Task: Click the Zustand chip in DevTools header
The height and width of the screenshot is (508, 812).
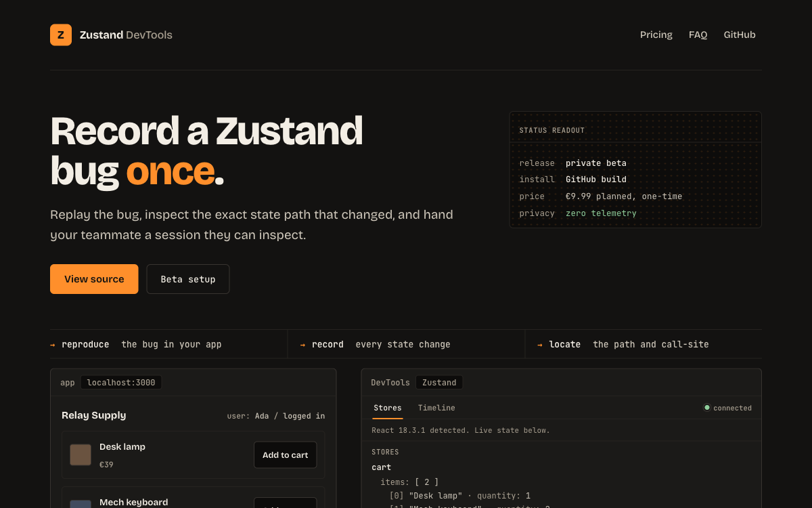Action: 439,383
